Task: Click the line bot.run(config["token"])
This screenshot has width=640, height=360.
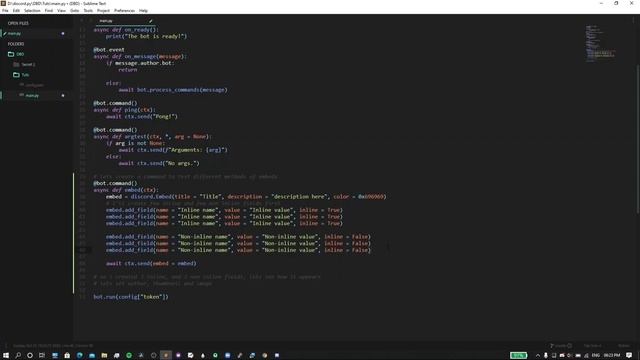Action: tap(131, 297)
